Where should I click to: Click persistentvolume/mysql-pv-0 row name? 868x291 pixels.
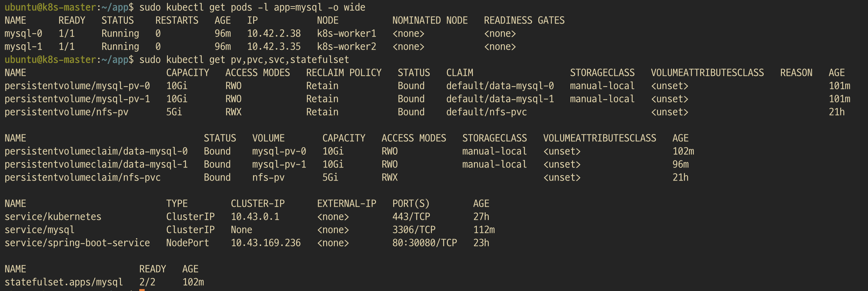77,86
